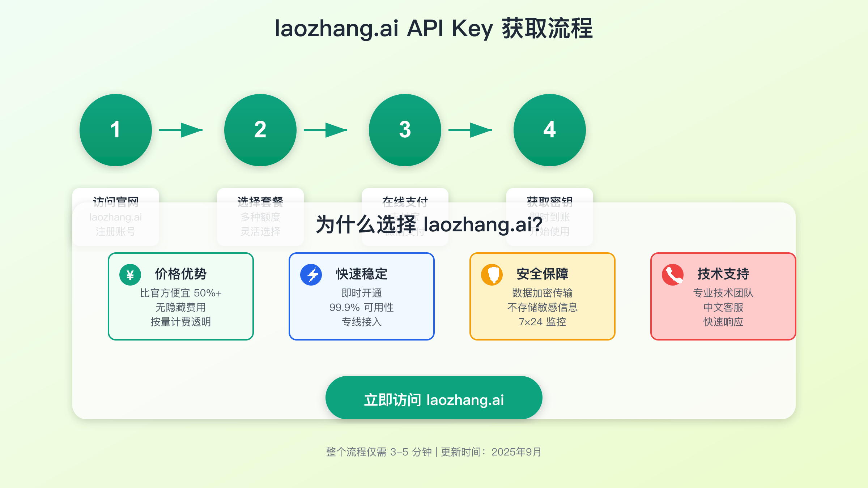This screenshot has width=868, height=488.
Task: Select step circle number 4
Action: point(550,130)
